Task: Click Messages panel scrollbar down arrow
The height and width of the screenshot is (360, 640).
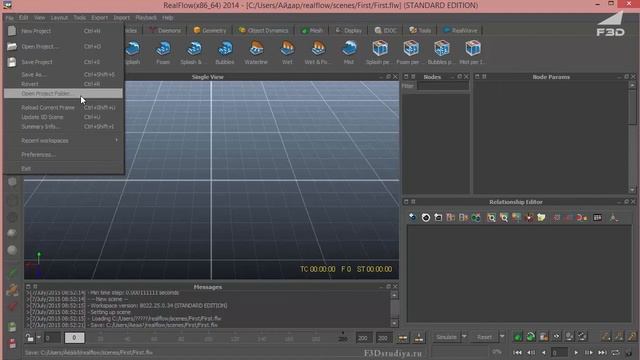Action: (x=394, y=323)
